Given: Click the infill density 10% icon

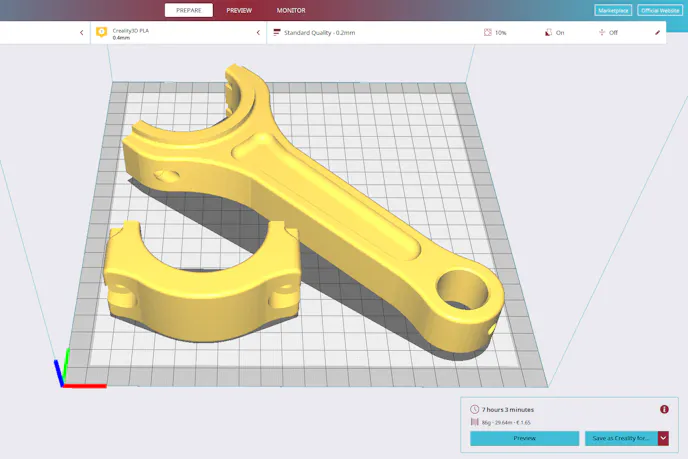Looking at the screenshot, I should (488, 33).
